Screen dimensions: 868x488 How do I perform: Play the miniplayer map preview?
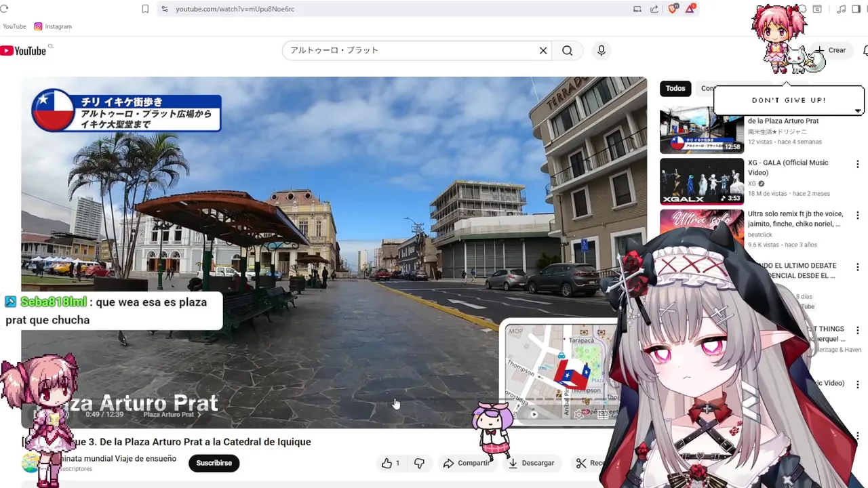(x=534, y=415)
